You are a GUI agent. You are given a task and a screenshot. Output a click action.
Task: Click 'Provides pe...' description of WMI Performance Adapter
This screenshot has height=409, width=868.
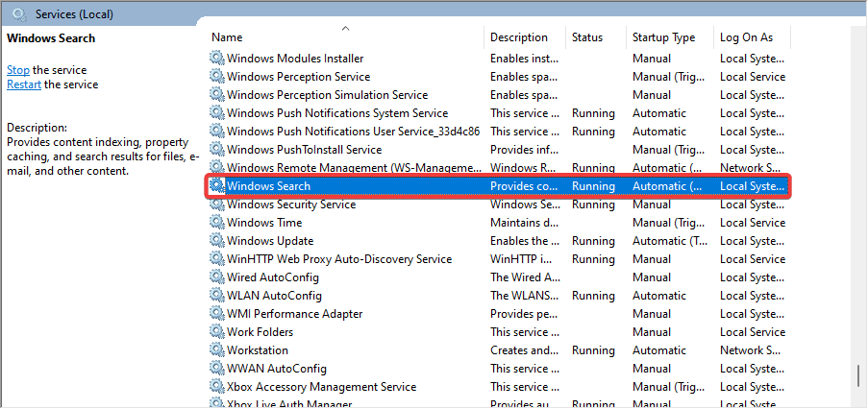(524, 313)
